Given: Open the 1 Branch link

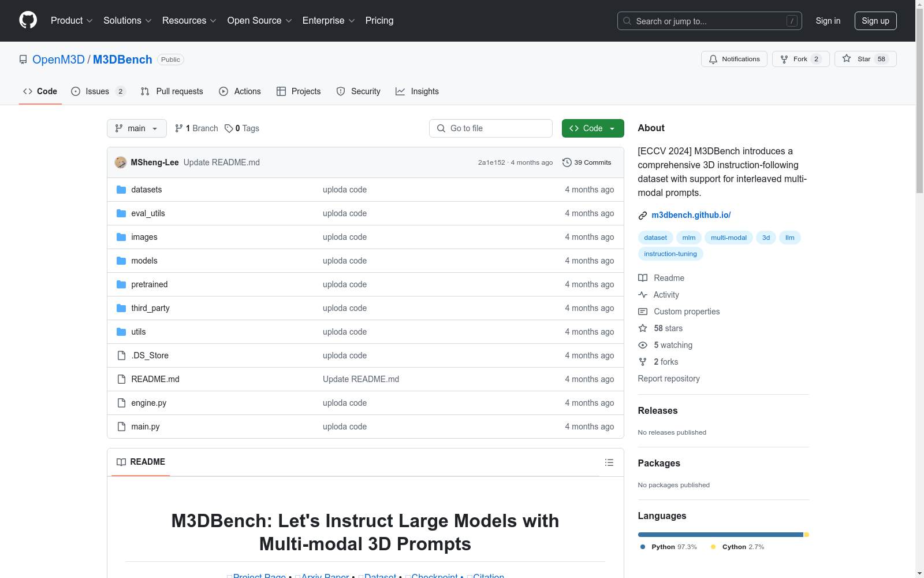Looking at the screenshot, I should [196, 128].
